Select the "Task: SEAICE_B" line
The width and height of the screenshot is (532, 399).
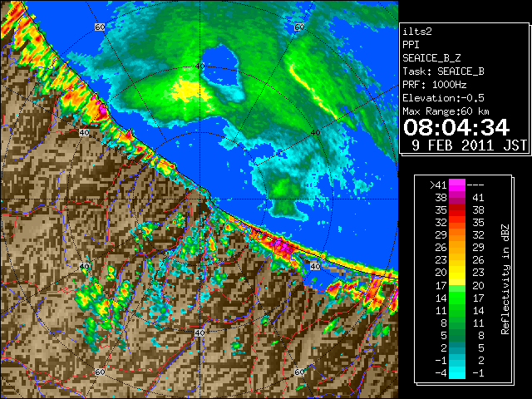point(443,71)
